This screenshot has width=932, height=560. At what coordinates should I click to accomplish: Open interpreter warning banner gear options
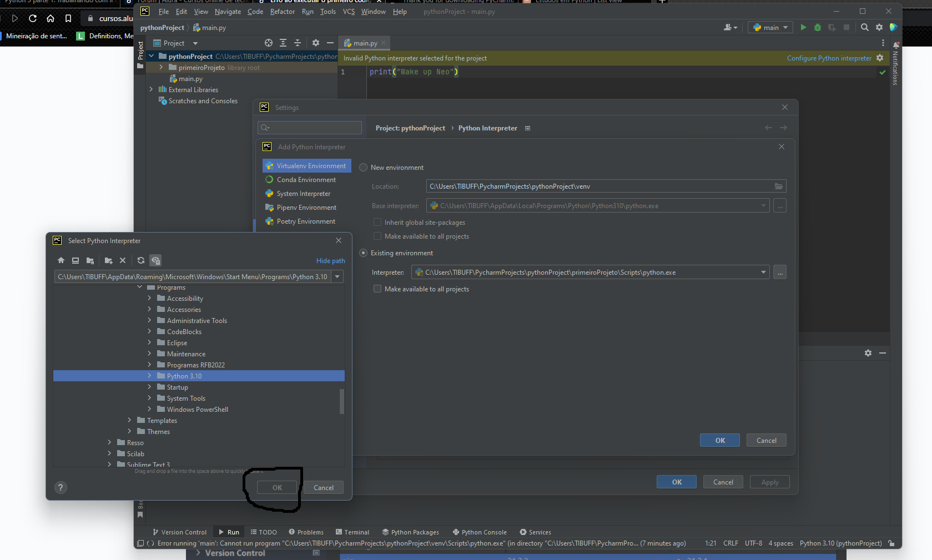[880, 58]
